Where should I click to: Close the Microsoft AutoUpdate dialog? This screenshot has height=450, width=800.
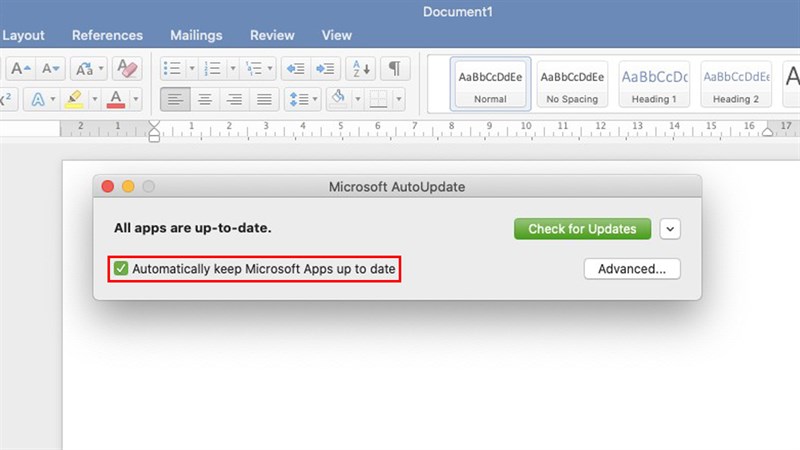click(108, 187)
